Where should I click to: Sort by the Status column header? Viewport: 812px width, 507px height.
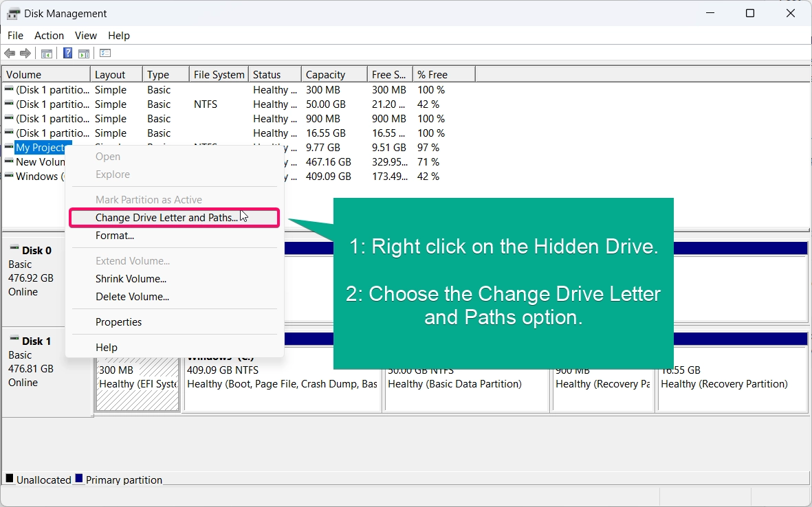[x=275, y=74]
